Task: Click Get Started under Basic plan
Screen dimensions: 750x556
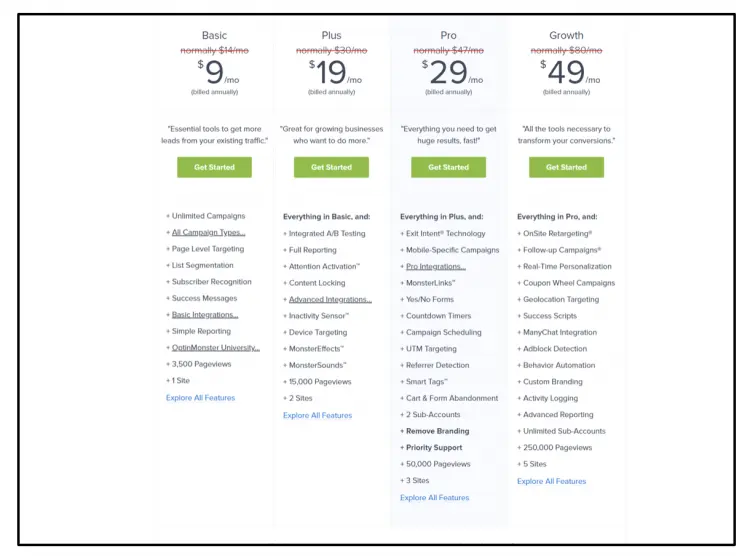Action: click(214, 167)
